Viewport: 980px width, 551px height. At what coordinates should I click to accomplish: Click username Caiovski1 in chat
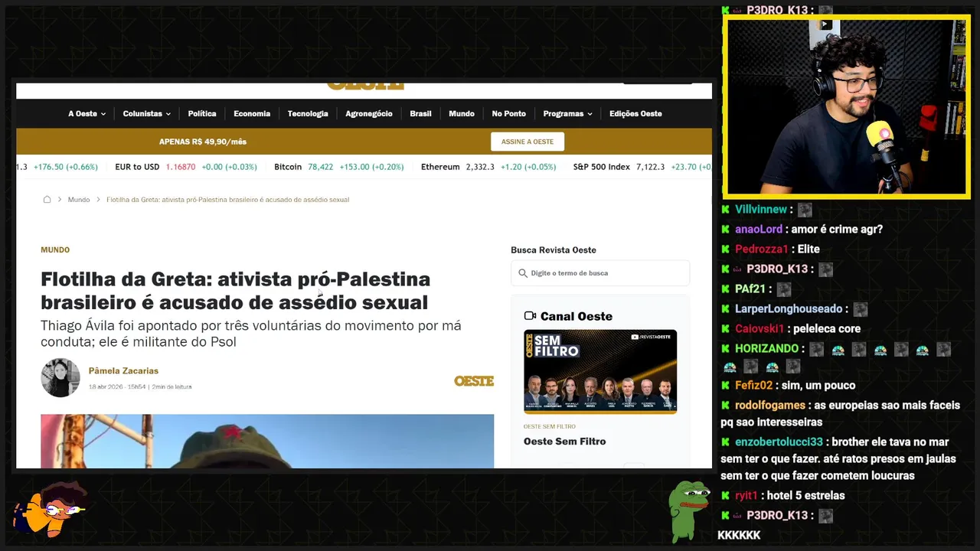(x=759, y=328)
